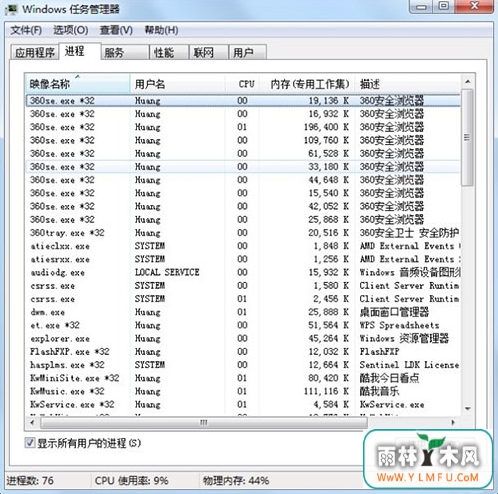Image resolution: width=498 pixels, height=494 pixels.
Task: Click the vertical scrollbar up arrow
Action: [x=468, y=82]
